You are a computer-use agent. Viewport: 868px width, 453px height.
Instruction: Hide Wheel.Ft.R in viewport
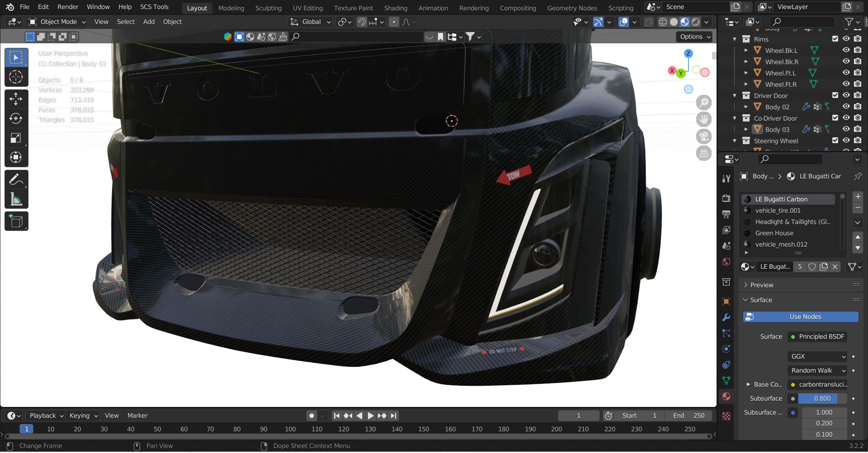846,84
